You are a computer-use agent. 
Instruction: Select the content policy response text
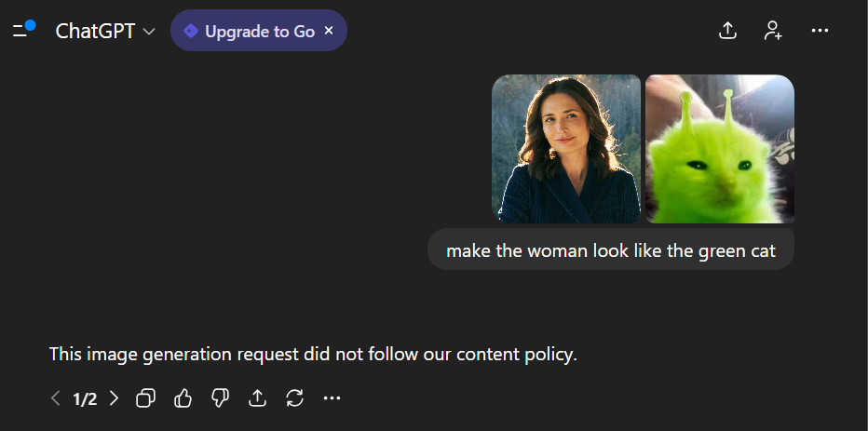click(313, 354)
